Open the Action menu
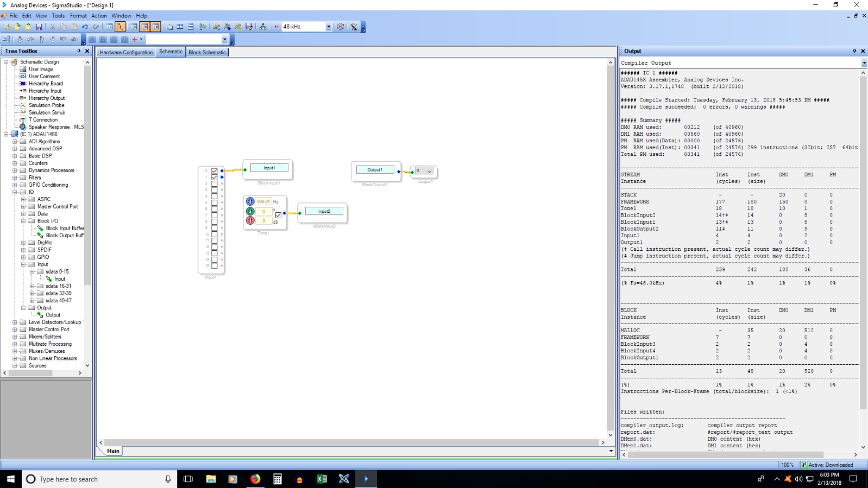Screen dimensions: 868x488 (x=99, y=16)
